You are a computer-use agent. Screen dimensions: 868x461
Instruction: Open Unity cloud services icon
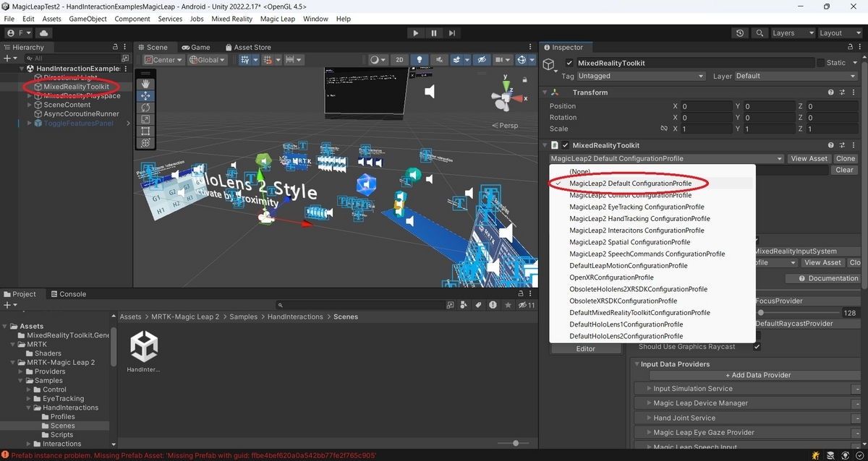click(x=44, y=33)
